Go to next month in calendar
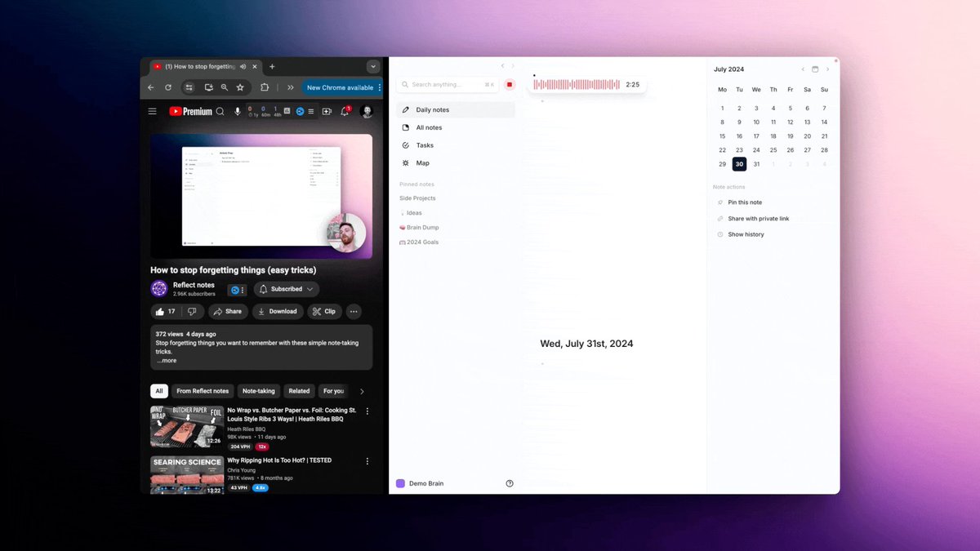980x551 pixels. point(827,69)
